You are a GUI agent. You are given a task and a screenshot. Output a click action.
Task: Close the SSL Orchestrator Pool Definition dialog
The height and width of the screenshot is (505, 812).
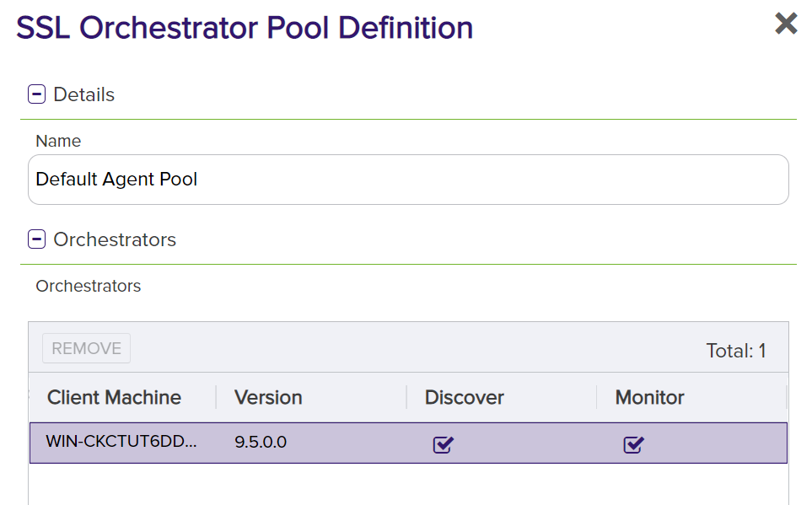(786, 24)
